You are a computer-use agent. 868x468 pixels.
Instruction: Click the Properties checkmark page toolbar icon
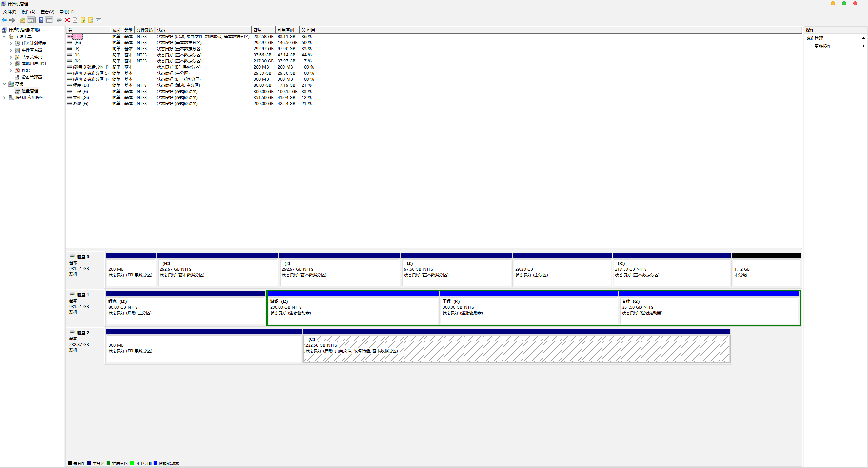[75, 20]
